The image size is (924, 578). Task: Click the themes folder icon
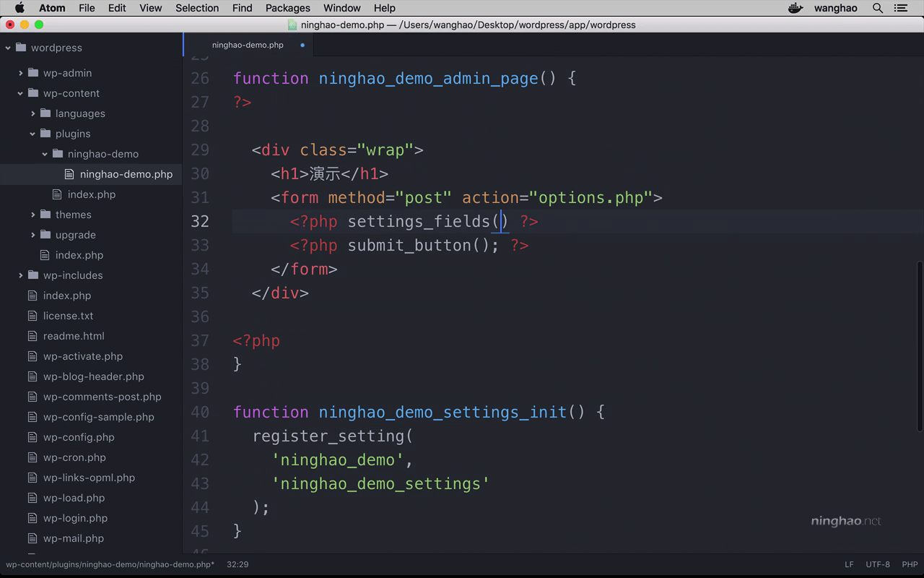pyautogui.click(x=45, y=215)
